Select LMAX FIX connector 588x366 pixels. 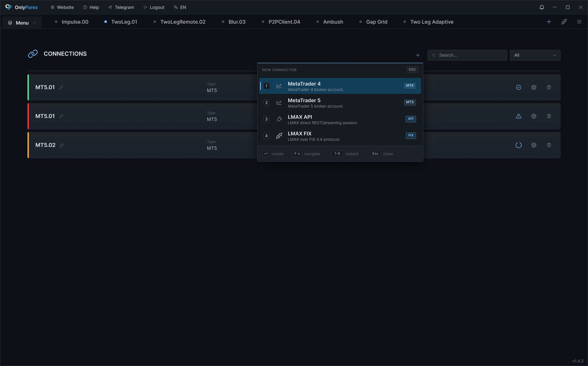340,136
